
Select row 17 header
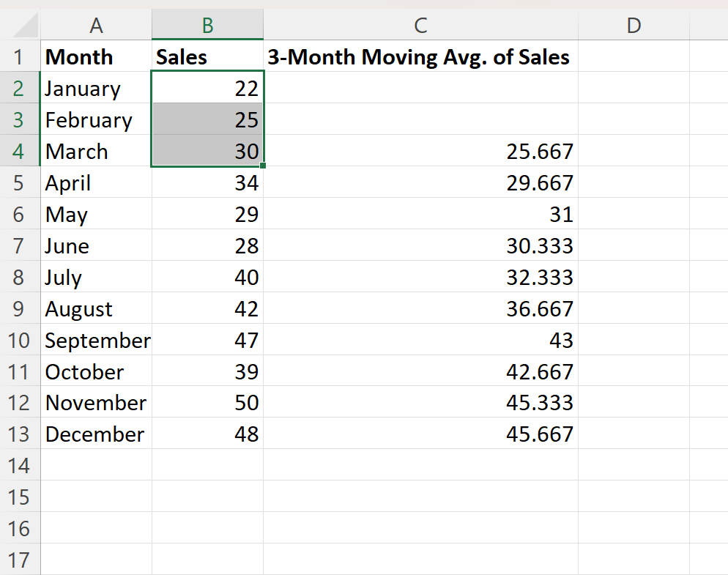coord(18,560)
